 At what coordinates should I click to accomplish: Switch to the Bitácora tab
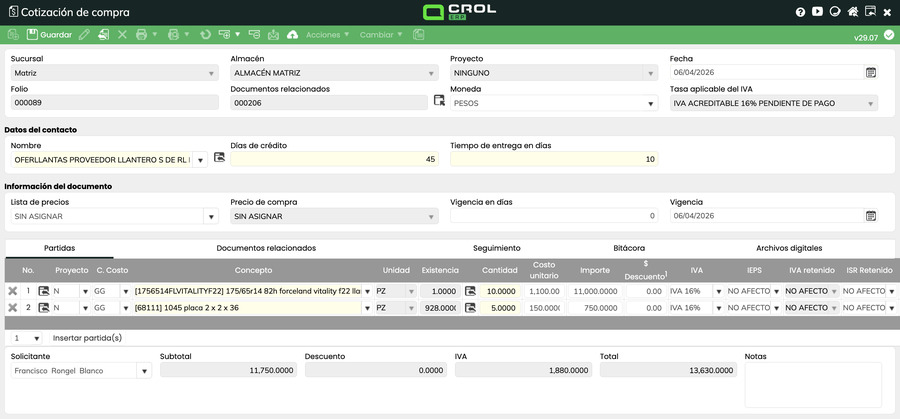[628, 248]
